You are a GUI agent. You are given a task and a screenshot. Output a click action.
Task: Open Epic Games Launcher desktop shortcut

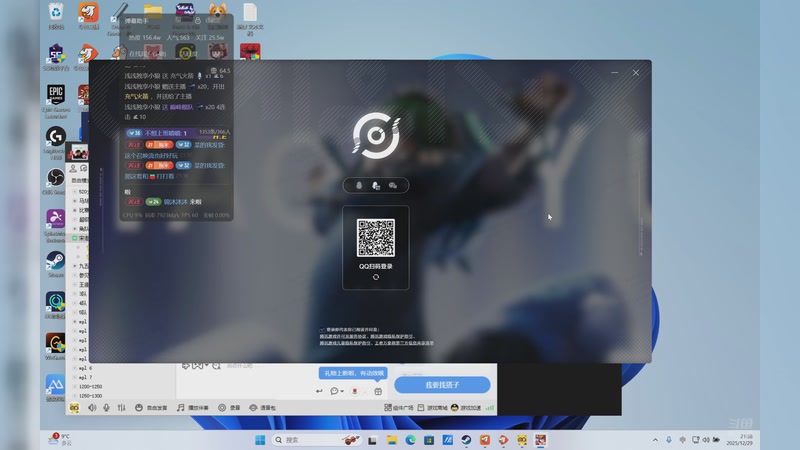click(56, 102)
